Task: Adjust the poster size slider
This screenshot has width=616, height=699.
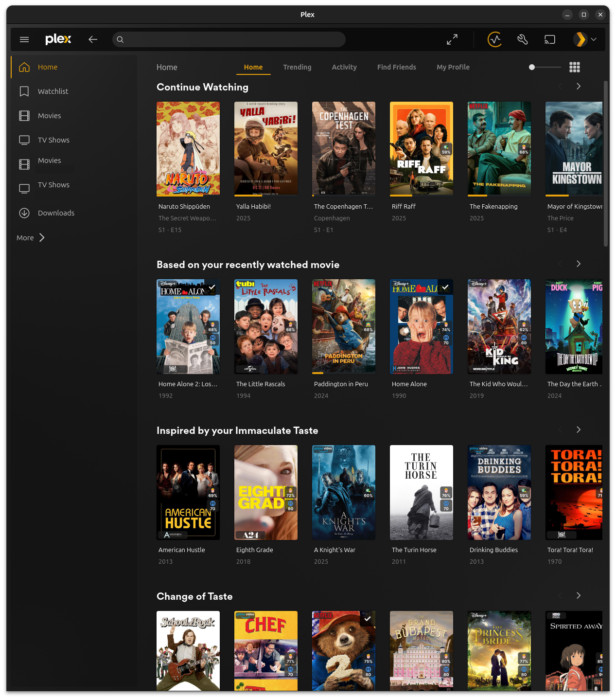Action: (x=545, y=67)
